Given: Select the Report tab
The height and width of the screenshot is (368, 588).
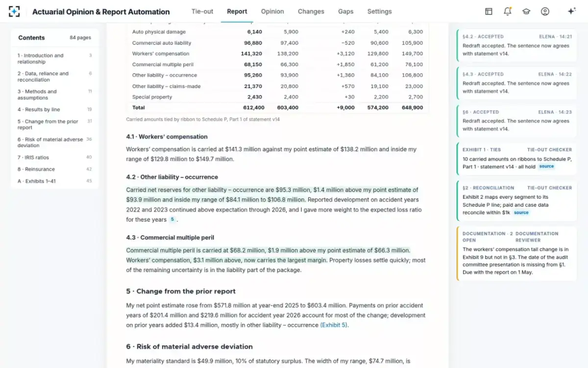Looking at the screenshot, I should click(237, 11).
